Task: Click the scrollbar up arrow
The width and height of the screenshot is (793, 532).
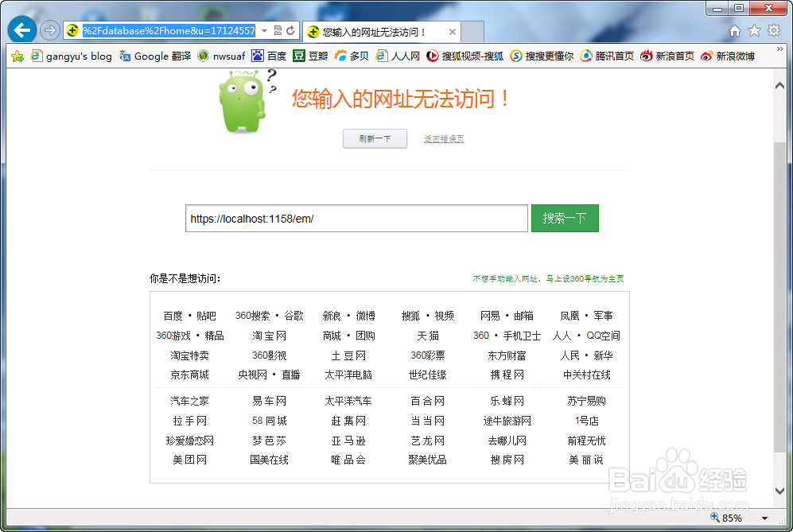Action: tap(779, 85)
